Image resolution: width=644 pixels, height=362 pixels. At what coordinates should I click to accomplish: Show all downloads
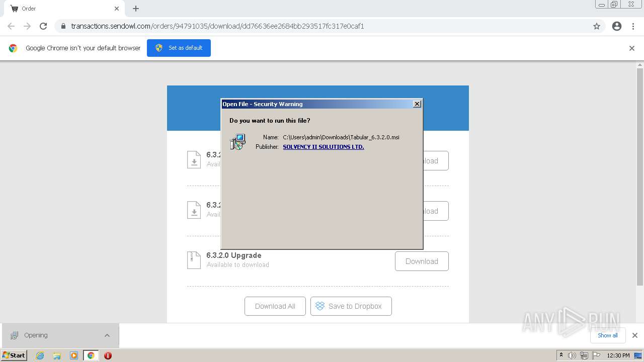[607, 335]
